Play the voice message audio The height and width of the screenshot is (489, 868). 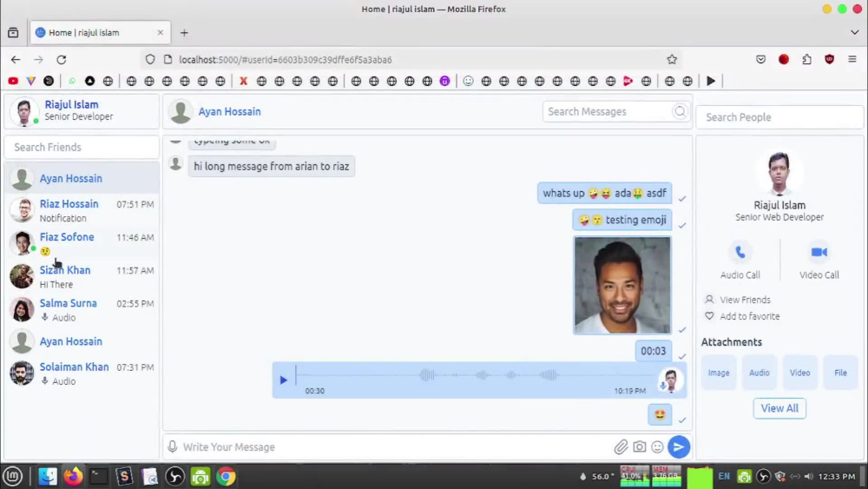[284, 380]
